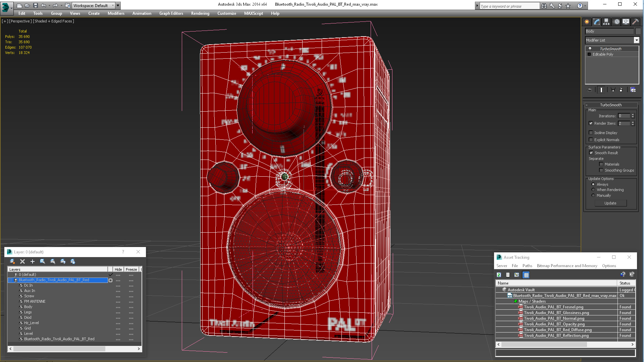Viewport: 644px width, 362px height.
Task: Open Modifier List dropdown
Action: click(636, 40)
